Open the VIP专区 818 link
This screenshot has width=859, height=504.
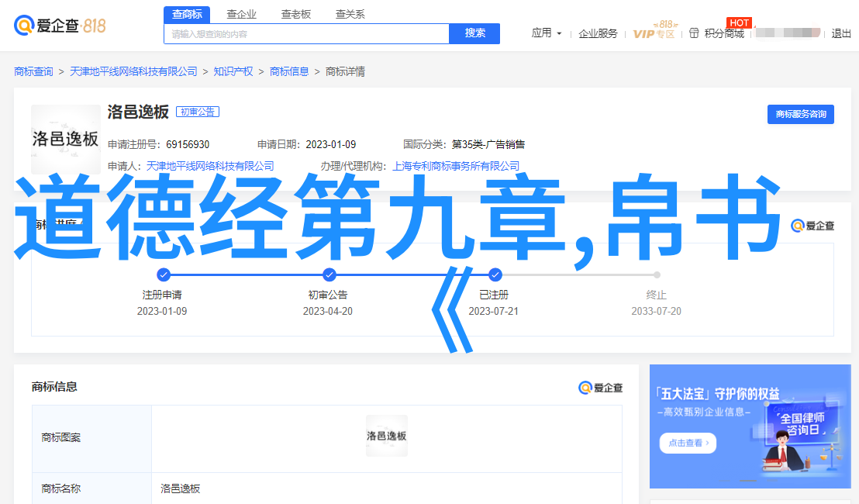(x=654, y=31)
